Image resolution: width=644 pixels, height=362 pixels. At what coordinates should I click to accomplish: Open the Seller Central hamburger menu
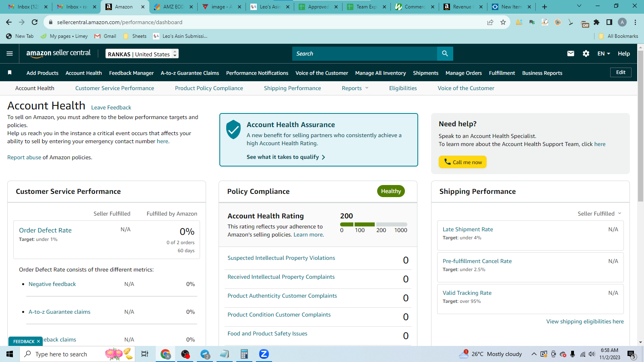click(10, 53)
